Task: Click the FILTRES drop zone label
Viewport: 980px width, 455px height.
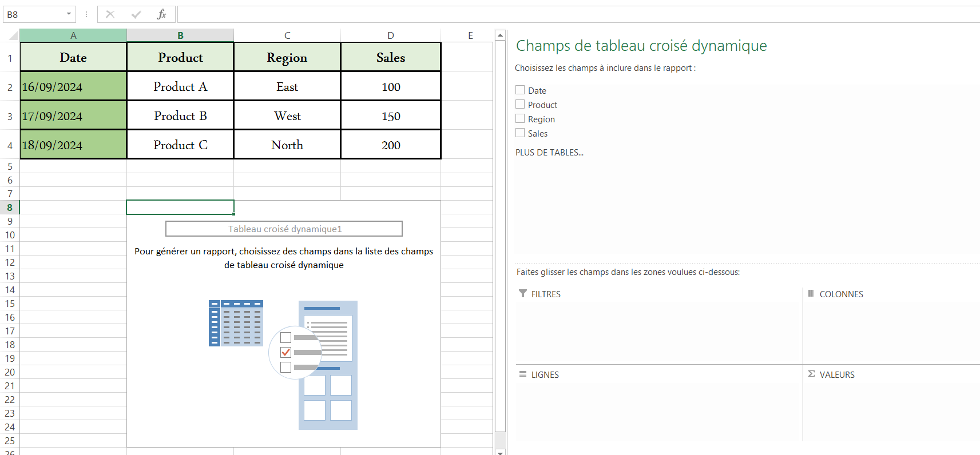Action: point(546,294)
